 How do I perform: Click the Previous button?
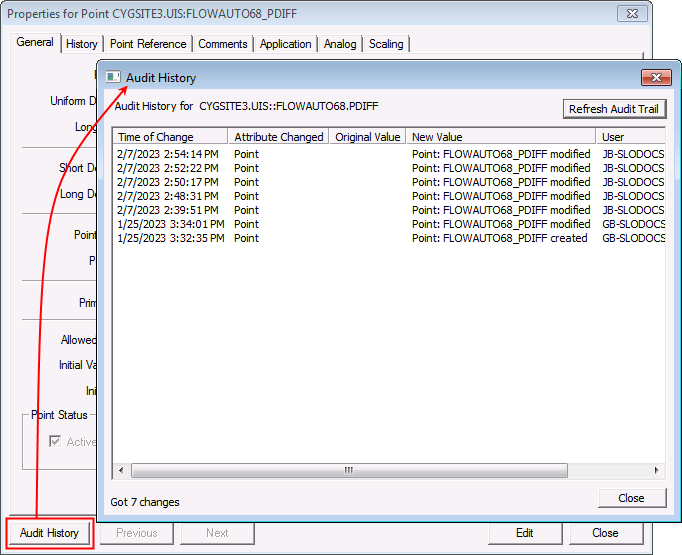point(137,533)
